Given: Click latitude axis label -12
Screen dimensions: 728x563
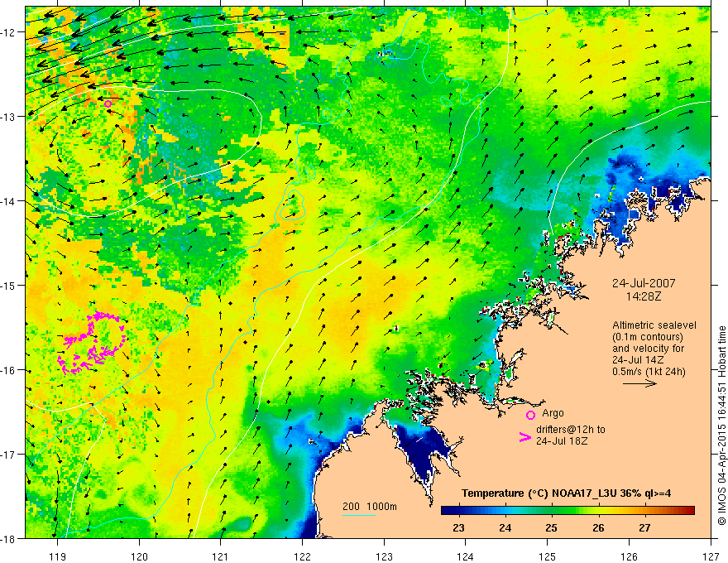Looking at the screenshot, I should (x=8, y=32).
